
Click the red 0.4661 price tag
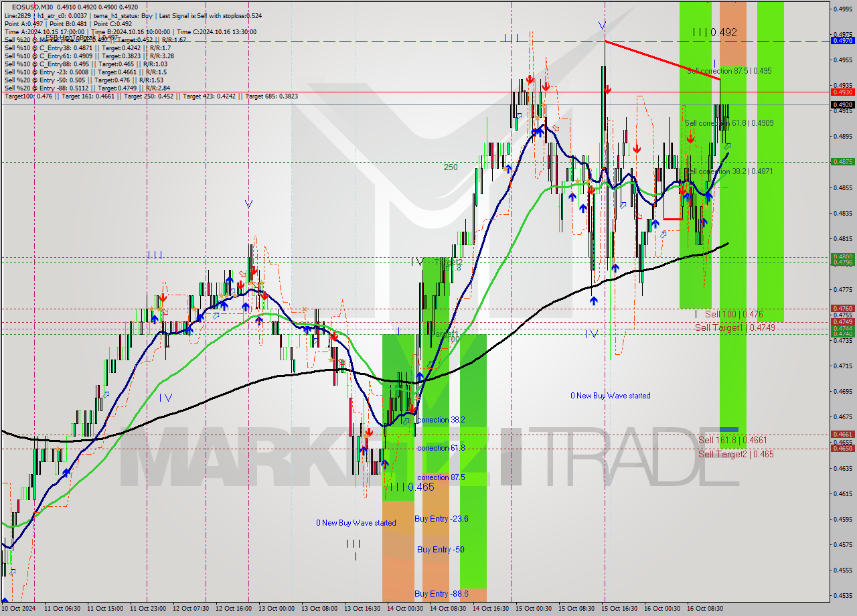pyautogui.click(x=842, y=435)
